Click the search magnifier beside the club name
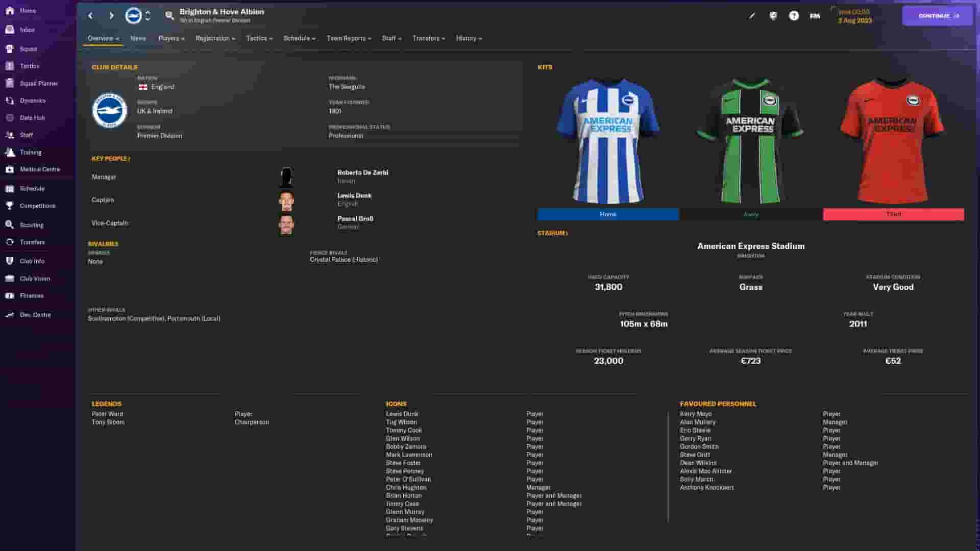The height and width of the screenshot is (551, 980). [169, 15]
